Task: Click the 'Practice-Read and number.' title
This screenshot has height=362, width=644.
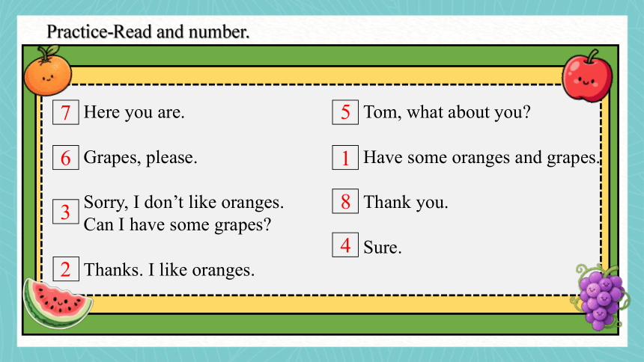Action: point(148,31)
